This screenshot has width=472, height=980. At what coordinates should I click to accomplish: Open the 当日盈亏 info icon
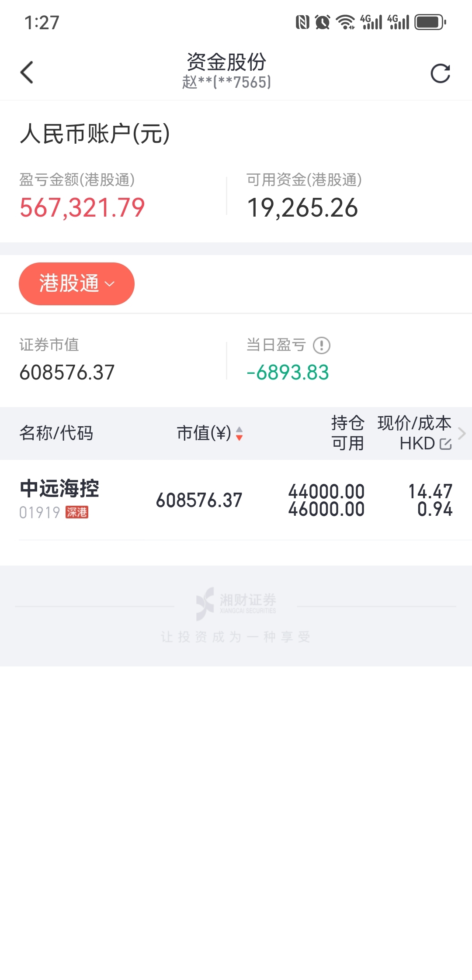click(x=322, y=345)
